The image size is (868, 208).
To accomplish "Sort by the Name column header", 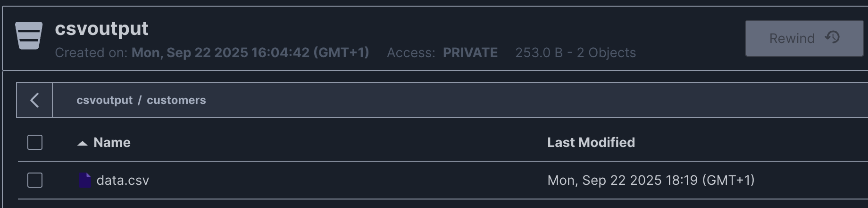I will pos(112,143).
